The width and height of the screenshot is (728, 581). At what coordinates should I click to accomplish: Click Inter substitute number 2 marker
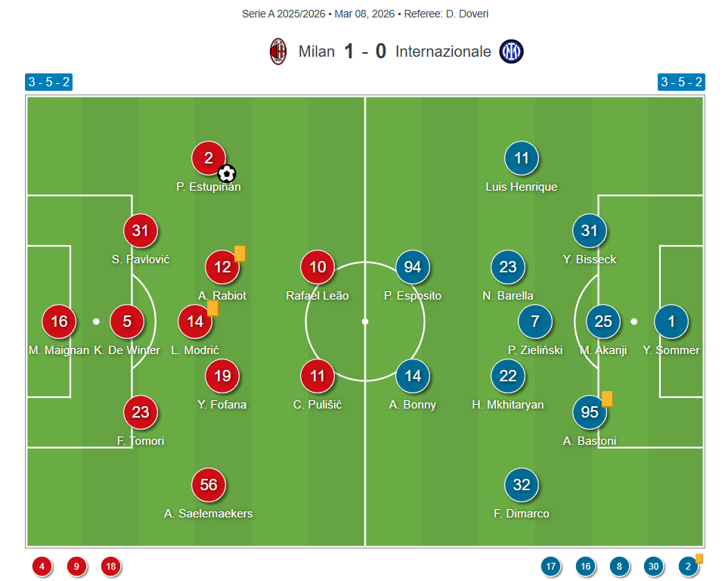[x=687, y=566]
